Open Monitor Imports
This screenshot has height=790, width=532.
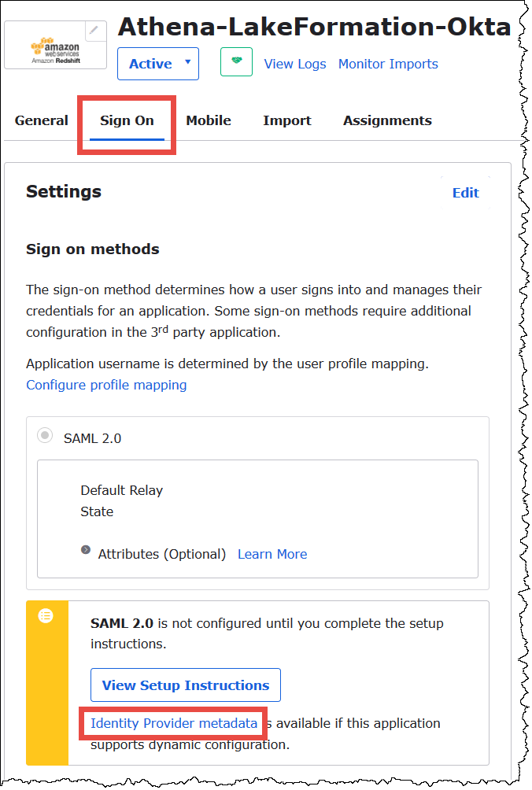click(387, 64)
